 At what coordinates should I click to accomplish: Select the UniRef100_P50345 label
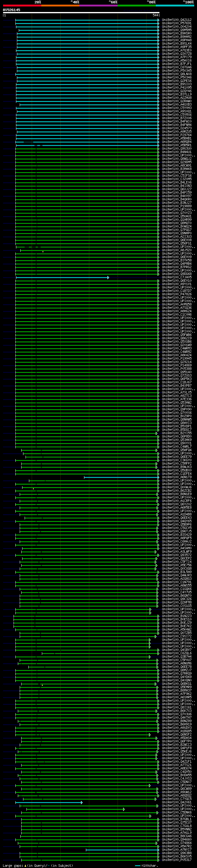(177, 71)
